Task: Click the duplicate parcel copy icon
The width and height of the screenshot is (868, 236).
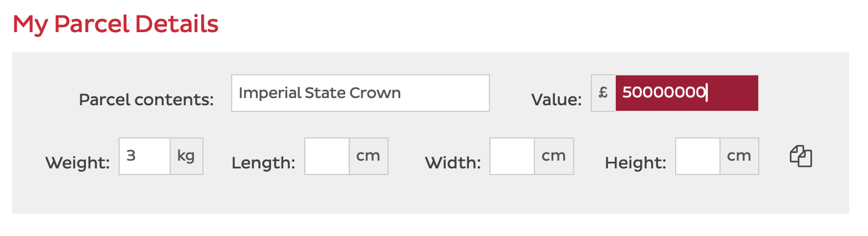Action: click(800, 156)
